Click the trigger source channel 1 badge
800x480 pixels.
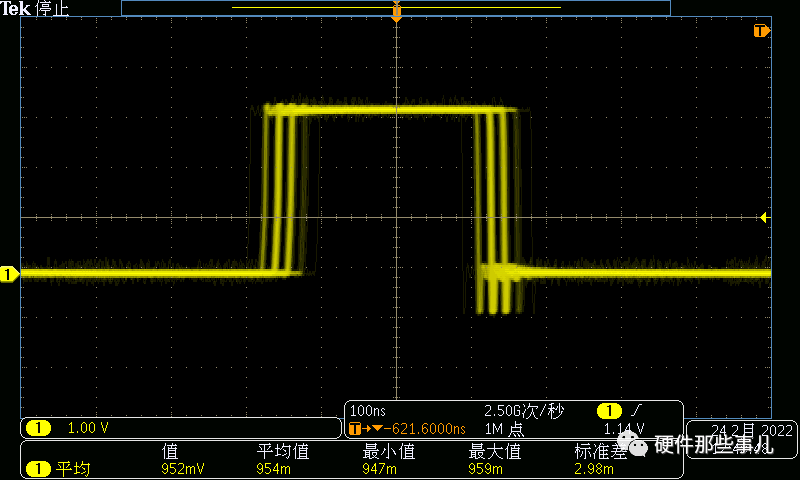coord(607,411)
